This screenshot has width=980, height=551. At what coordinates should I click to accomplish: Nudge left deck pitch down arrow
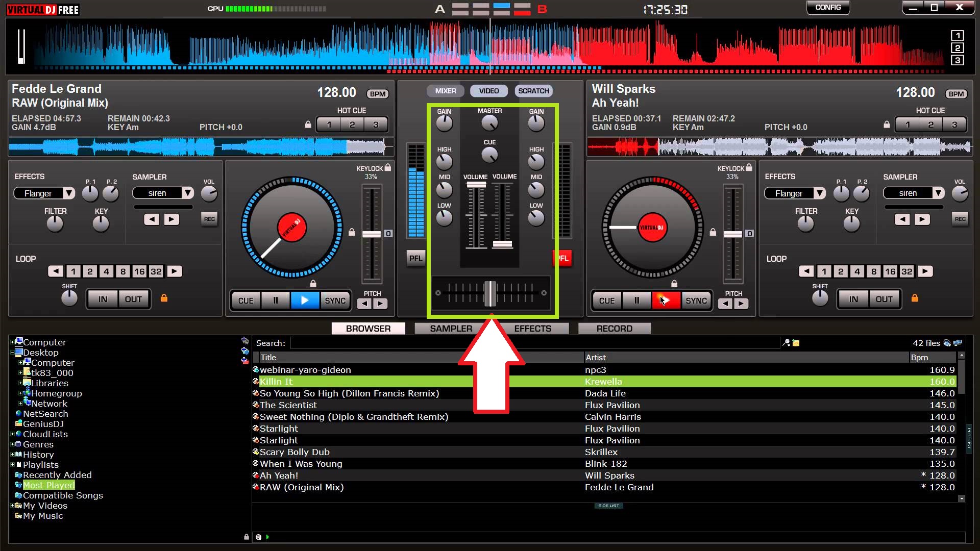pyautogui.click(x=364, y=304)
